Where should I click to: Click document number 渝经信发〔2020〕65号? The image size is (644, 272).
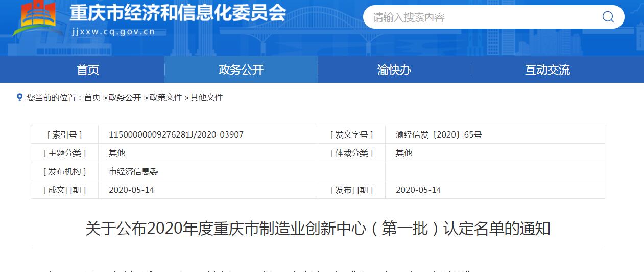click(439, 134)
